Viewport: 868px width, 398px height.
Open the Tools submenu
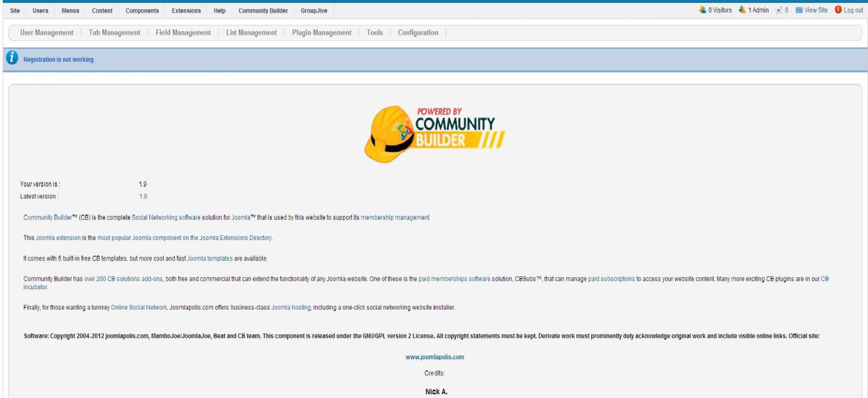click(x=375, y=32)
